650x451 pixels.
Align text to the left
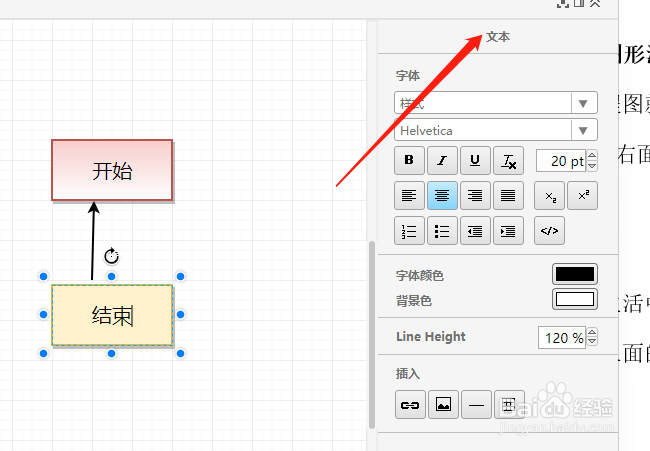pos(409,195)
